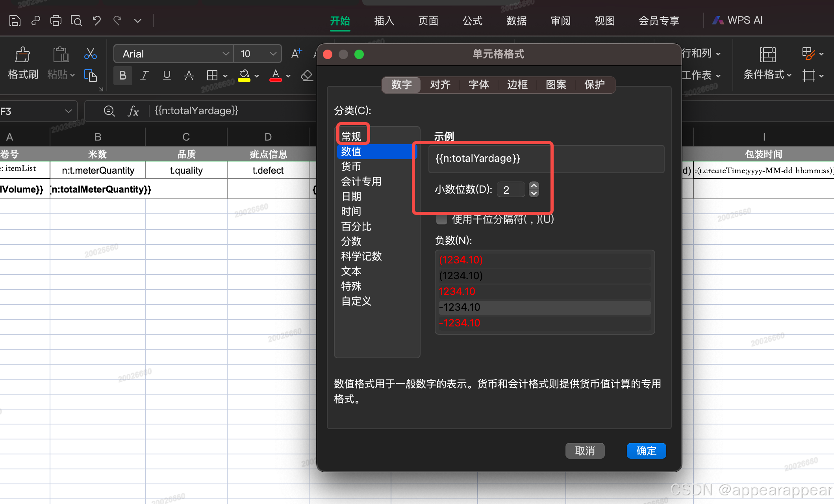The width and height of the screenshot is (834, 504).
Task: Switch to the 对齐 tab in dialog
Action: tap(440, 85)
